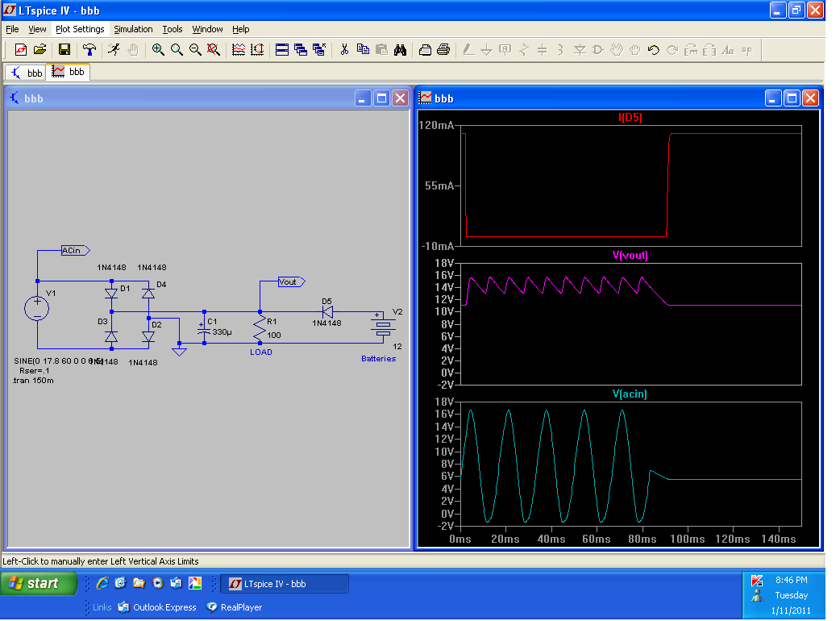Click the Windows start button
This screenshot has width=840, height=621.
click(x=39, y=584)
